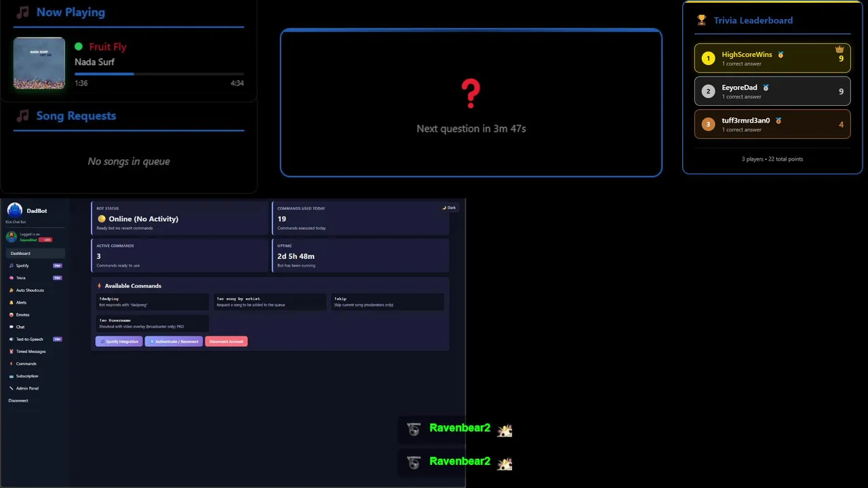Click the Nada Surf artist name

tap(94, 62)
